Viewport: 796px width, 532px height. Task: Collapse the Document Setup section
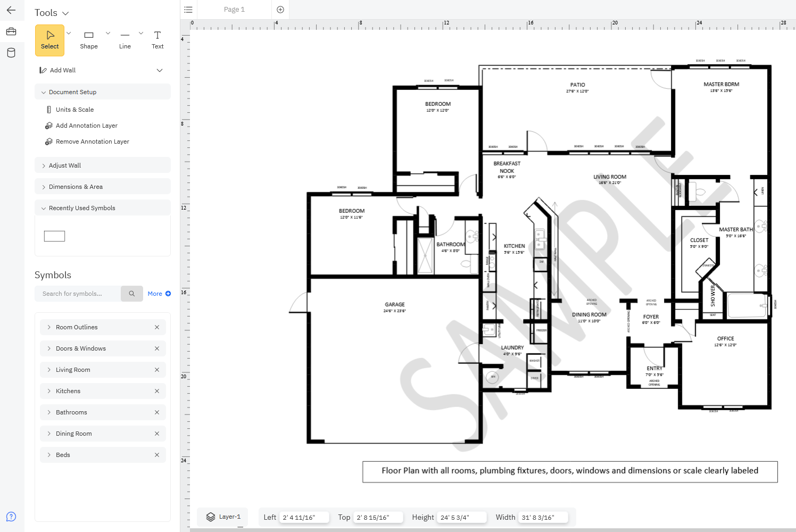pyautogui.click(x=44, y=92)
